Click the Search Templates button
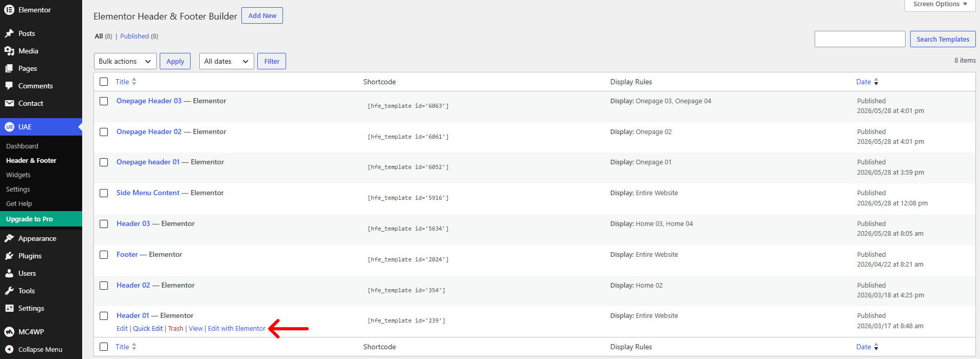Viewport: 980px width, 359px height. 943,39
